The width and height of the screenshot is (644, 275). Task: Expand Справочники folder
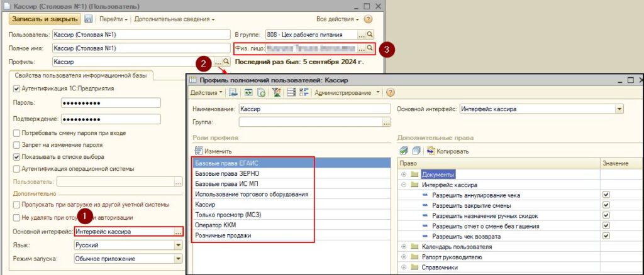(x=404, y=267)
